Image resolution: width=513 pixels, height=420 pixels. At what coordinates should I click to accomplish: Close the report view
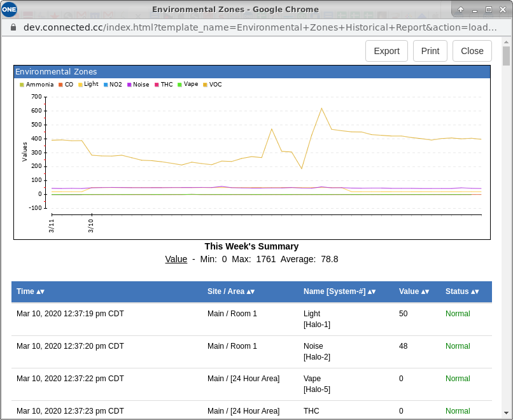(472, 51)
